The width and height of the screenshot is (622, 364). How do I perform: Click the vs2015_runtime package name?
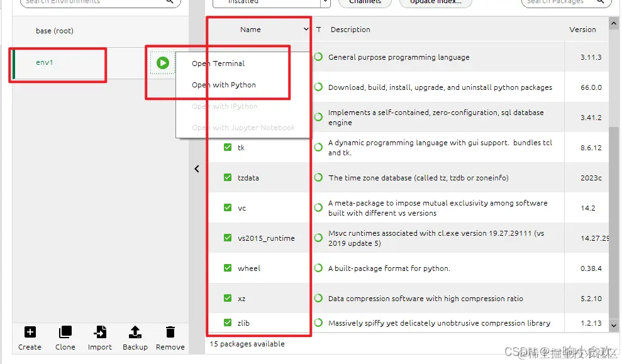(x=266, y=238)
